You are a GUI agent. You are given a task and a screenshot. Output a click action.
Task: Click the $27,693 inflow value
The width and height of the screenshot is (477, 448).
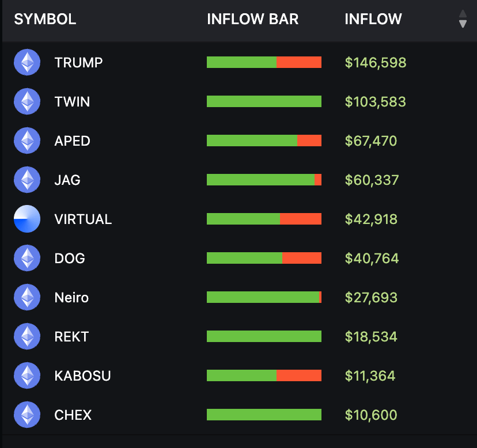click(371, 298)
